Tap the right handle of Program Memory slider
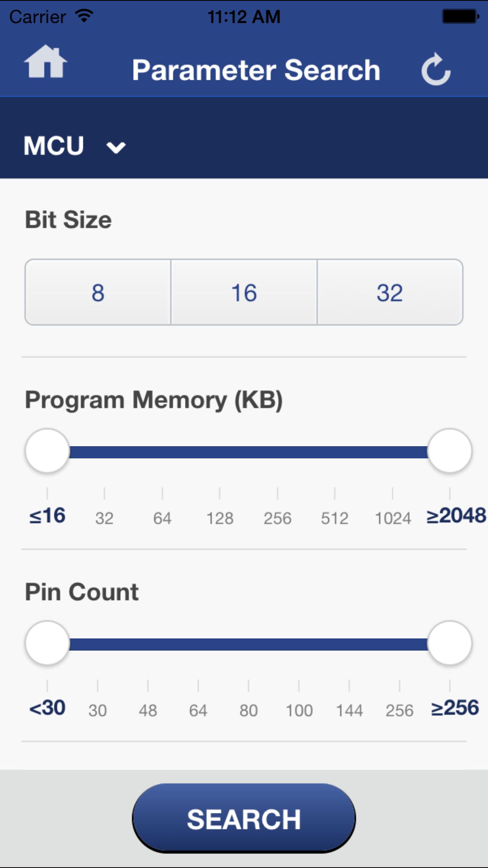Viewport: 488px width, 868px height. point(451,450)
